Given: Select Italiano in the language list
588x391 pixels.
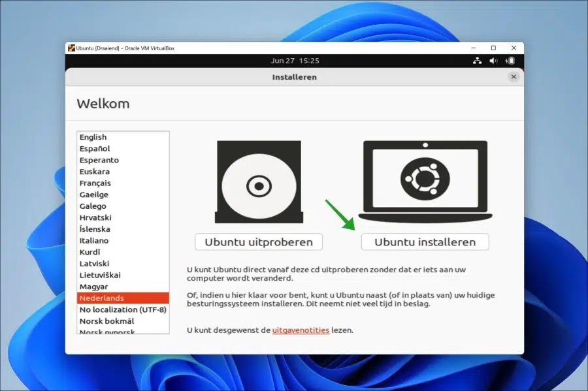Looking at the screenshot, I should (x=123, y=240).
